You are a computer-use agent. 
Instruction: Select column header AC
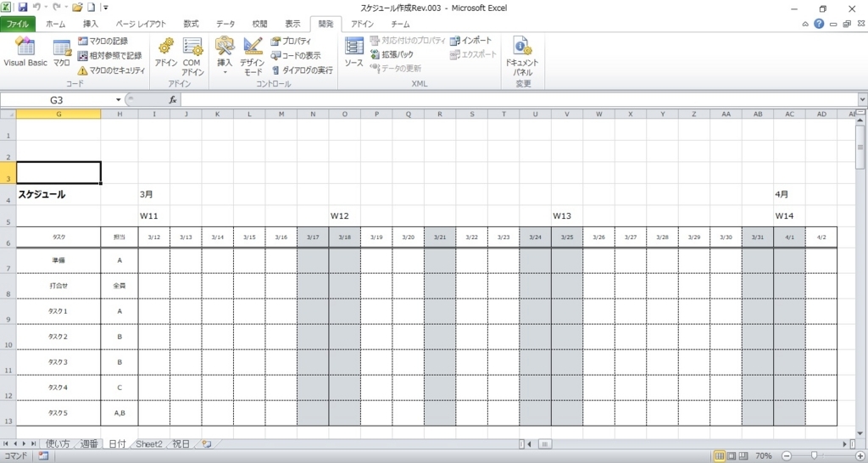(789, 114)
